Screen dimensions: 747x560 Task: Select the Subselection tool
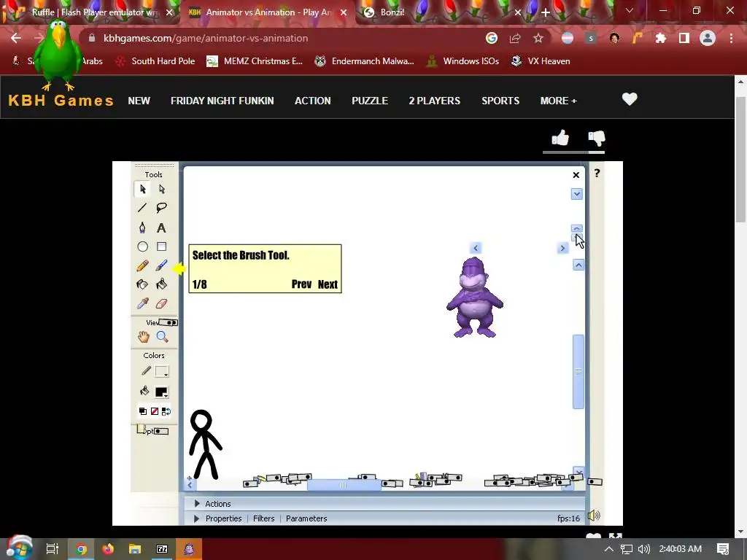(x=161, y=189)
